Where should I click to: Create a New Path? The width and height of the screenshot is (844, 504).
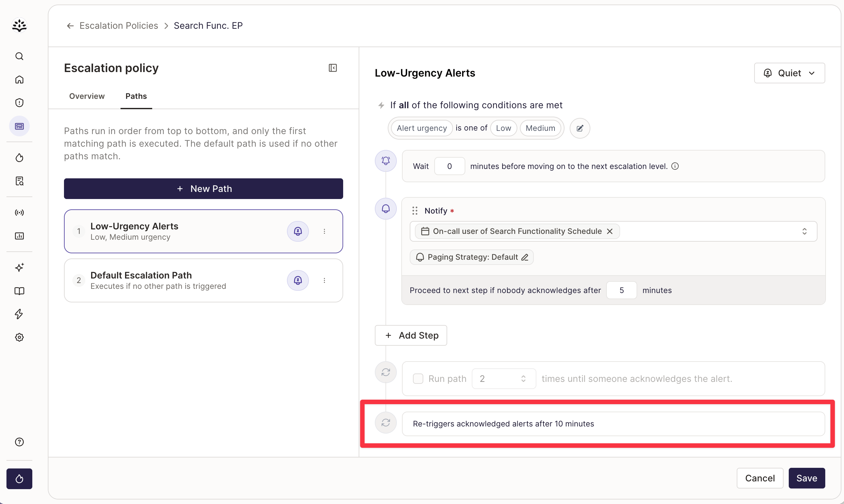tap(204, 189)
